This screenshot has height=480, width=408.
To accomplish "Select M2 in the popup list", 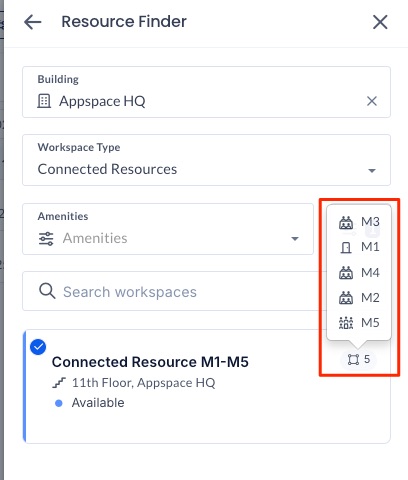I will [359, 297].
